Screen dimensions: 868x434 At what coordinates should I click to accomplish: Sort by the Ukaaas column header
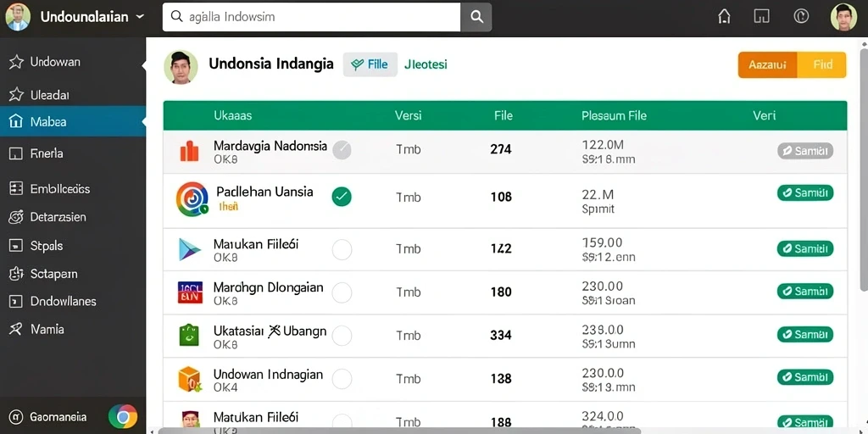pyautogui.click(x=232, y=115)
